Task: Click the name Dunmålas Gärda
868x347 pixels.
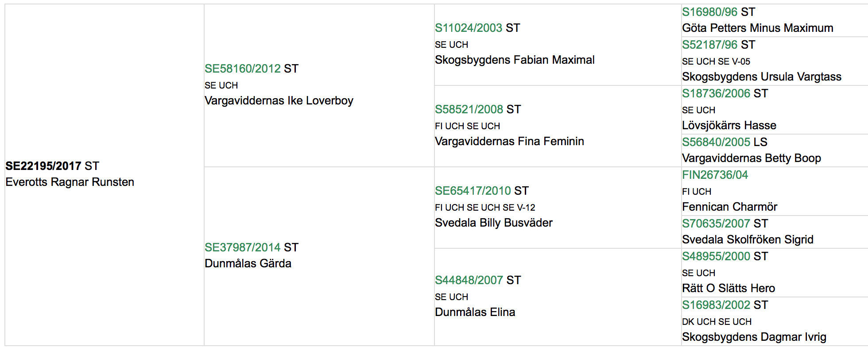Action: tap(248, 263)
